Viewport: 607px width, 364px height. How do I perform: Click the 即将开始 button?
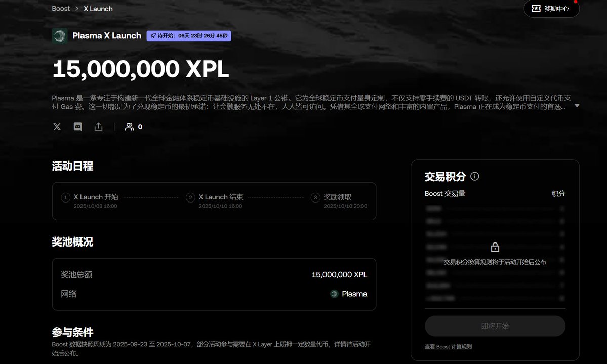click(x=495, y=326)
